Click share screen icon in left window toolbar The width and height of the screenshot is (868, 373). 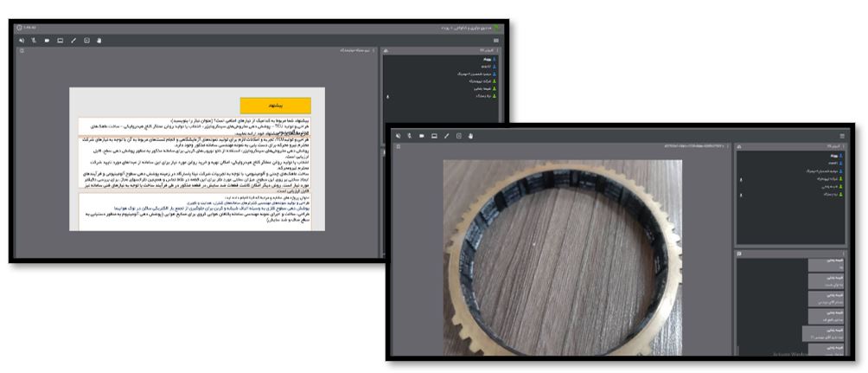[60, 41]
